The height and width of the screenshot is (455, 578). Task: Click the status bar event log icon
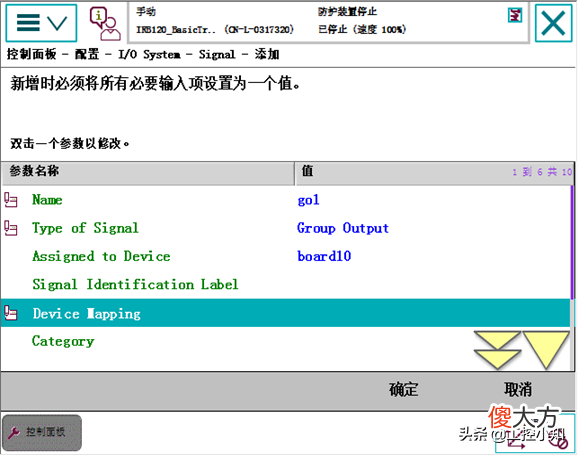pos(515,15)
